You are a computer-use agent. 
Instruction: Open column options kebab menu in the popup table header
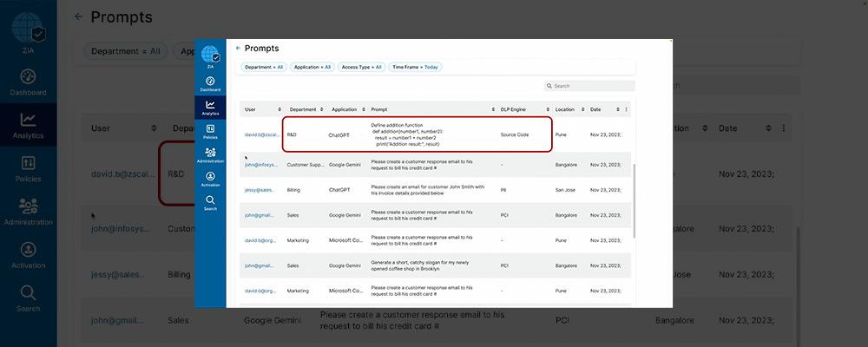[x=626, y=109]
